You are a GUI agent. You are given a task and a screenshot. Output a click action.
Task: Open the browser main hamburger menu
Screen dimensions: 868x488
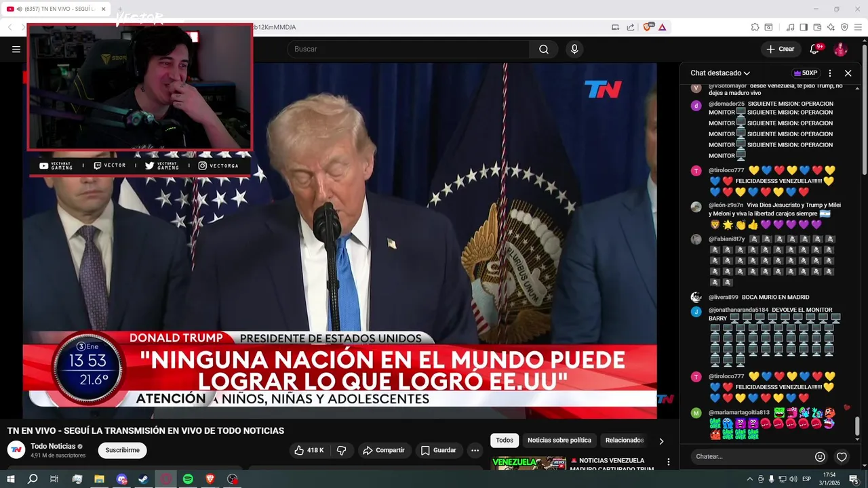coord(858,27)
